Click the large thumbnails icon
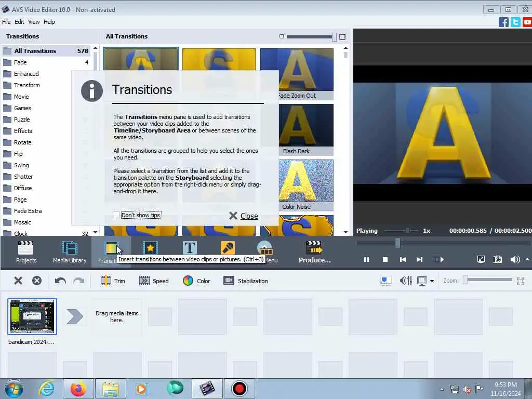Screen dimensions: 532x399 [x=342, y=37]
